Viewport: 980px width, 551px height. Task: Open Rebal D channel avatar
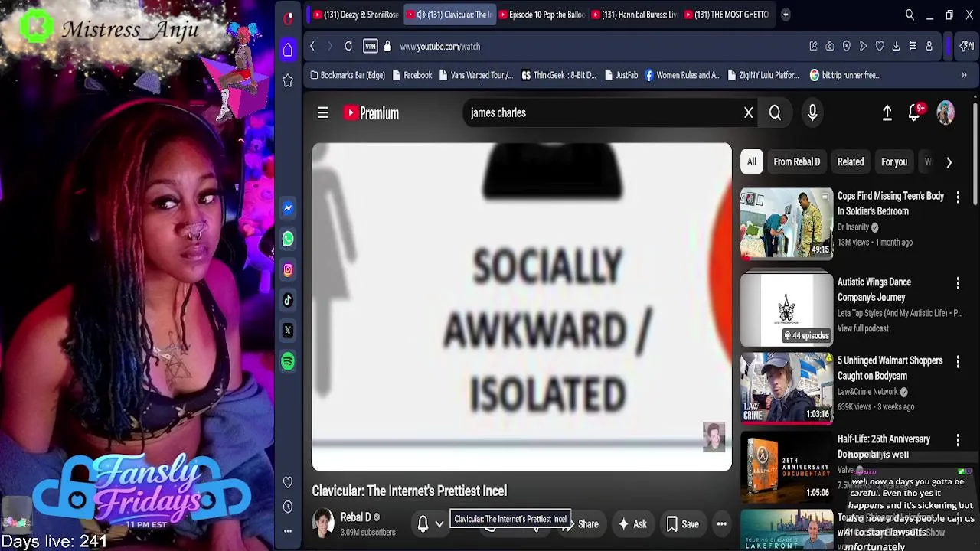coord(323,524)
